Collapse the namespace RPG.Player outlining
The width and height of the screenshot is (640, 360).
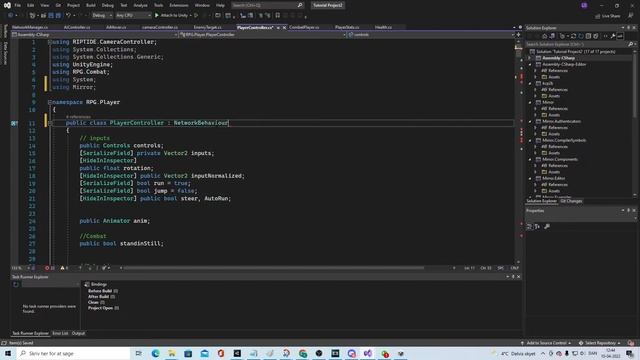coord(50,102)
